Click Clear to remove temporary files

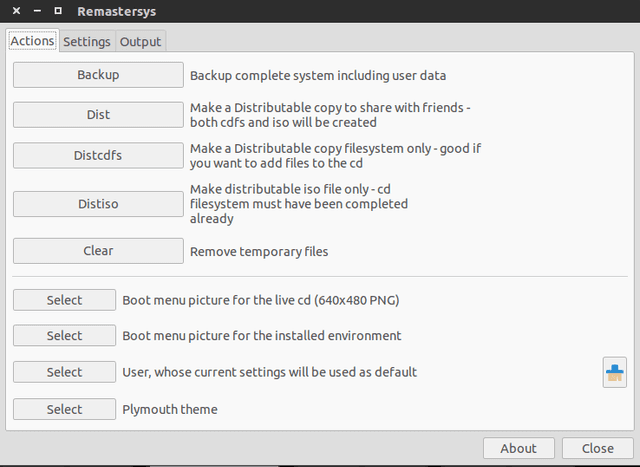pos(98,251)
